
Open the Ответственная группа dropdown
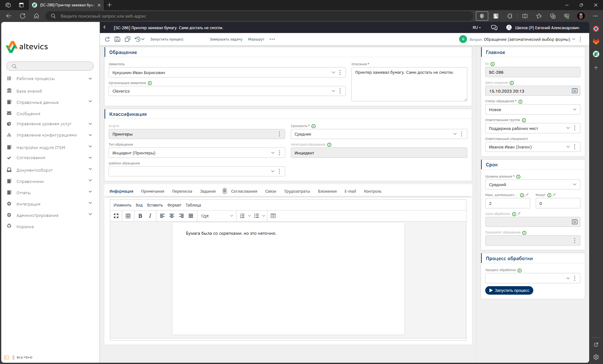(568, 128)
